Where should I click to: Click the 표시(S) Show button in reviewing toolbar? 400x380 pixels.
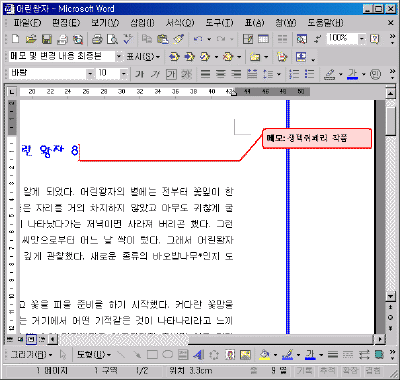pos(143,57)
